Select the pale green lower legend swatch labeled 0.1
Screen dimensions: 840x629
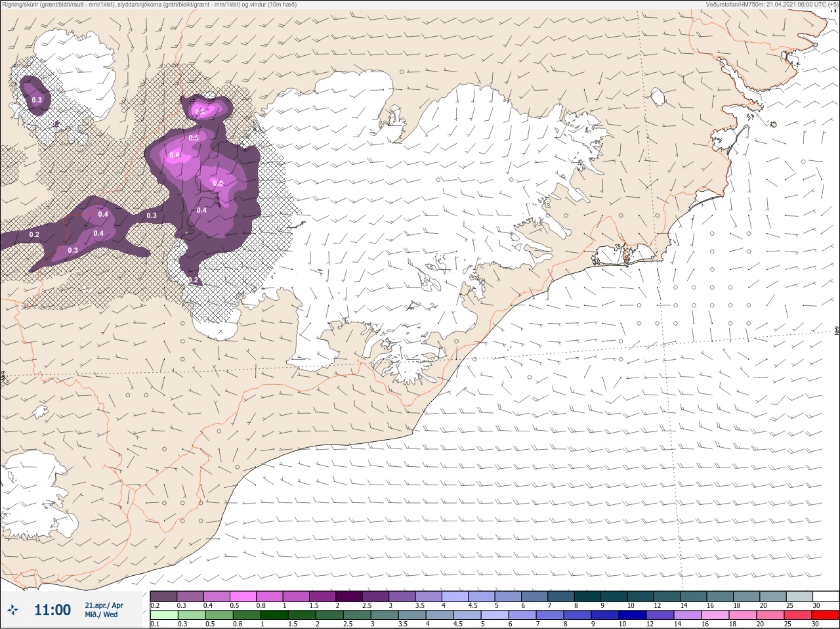(163, 615)
